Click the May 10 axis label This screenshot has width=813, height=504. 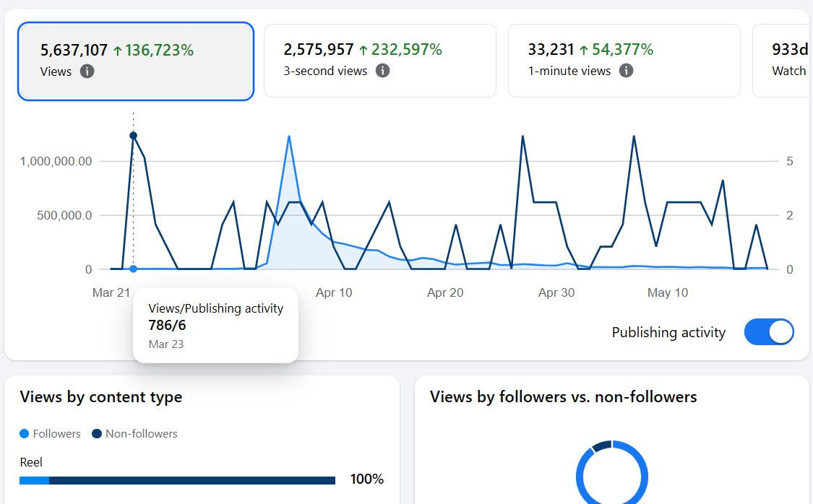pyautogui.click(x=667, y=292)
